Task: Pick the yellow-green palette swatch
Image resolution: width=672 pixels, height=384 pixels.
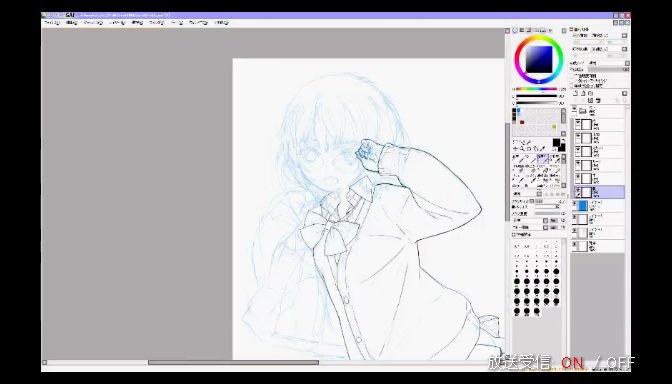Action: (x=554, y=126)
